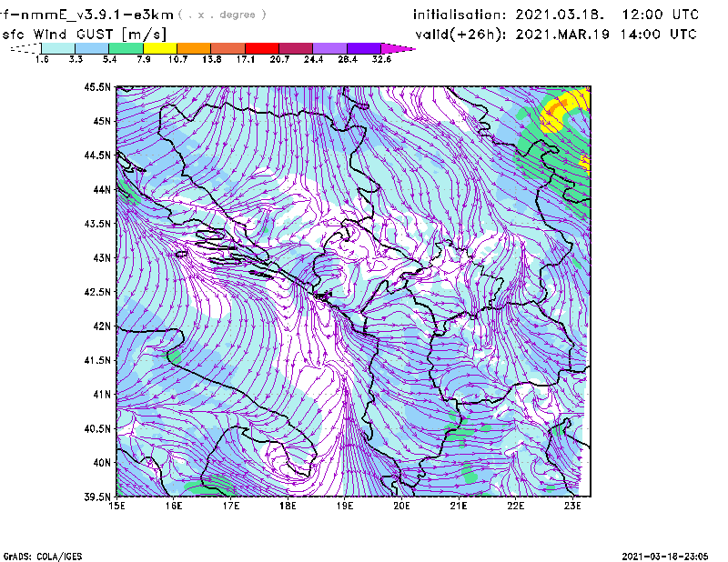Click the '19E' longitude label
The width and height of the screenshot is (728, 562).
click(x=345, y=506)
